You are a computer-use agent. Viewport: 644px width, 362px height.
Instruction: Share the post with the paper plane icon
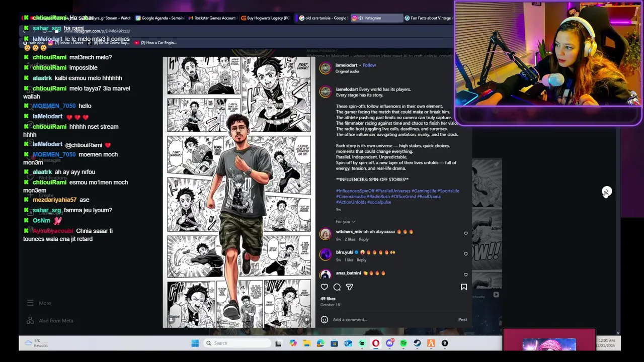click(x=350, y=287)
